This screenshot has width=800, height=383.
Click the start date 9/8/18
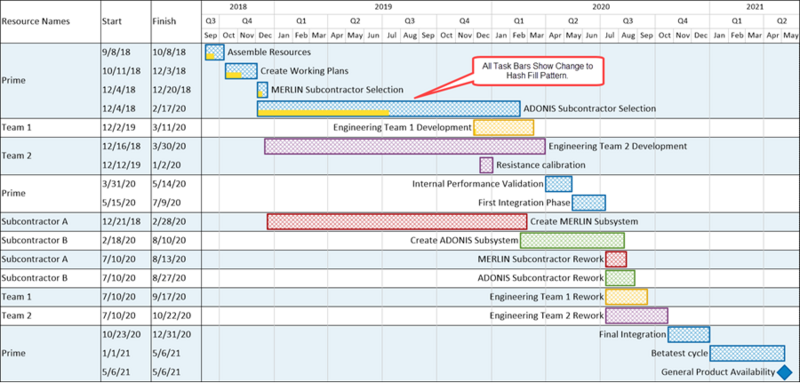[115, 52]
